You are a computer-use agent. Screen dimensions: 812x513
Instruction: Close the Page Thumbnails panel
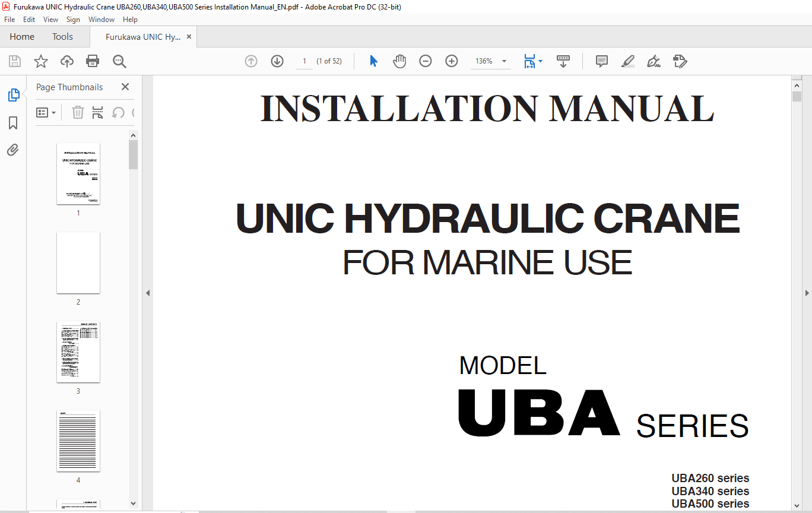point(125,87)
